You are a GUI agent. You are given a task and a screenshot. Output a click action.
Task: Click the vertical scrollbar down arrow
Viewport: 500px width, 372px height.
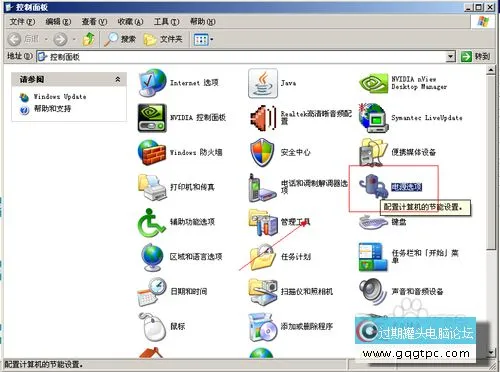coord(491,352)
